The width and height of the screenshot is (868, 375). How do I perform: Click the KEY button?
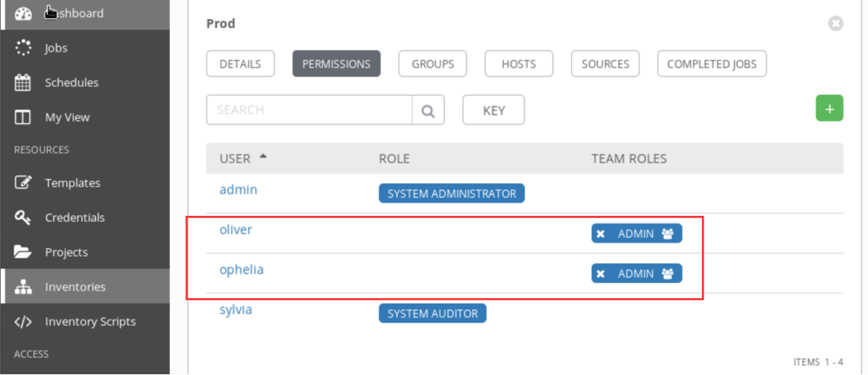(493, 110)
